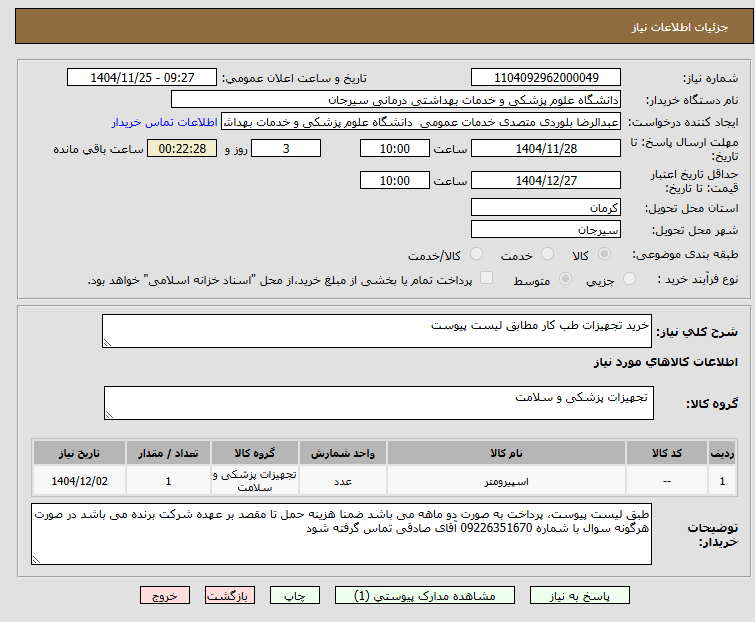Select the جزیی purchase type radio

(629, 278)
